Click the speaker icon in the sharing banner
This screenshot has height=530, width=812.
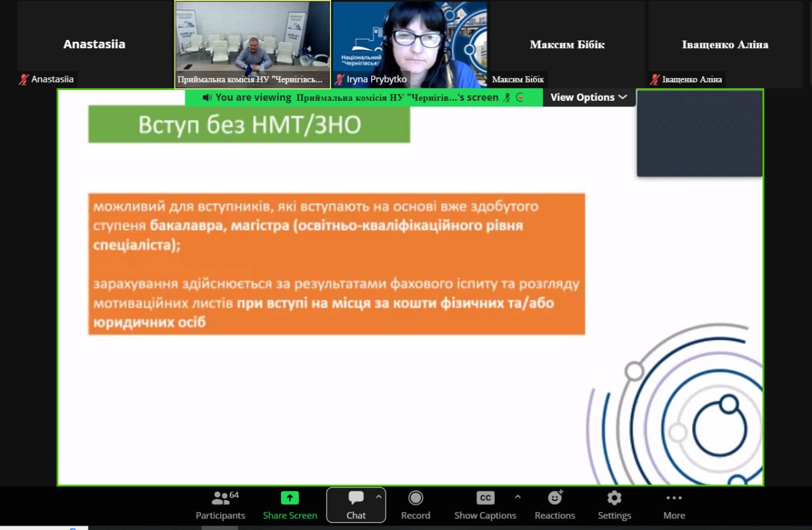coord(207,98)
